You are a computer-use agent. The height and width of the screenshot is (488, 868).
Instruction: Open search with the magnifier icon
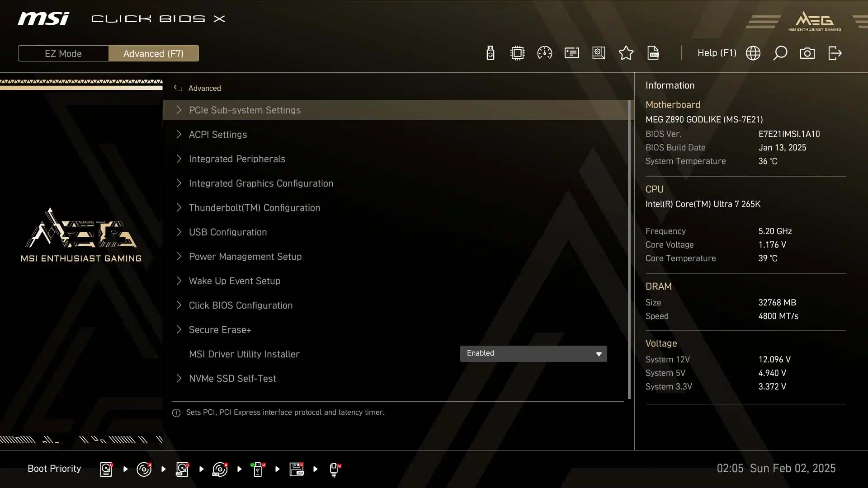click(x=780, y=53)
